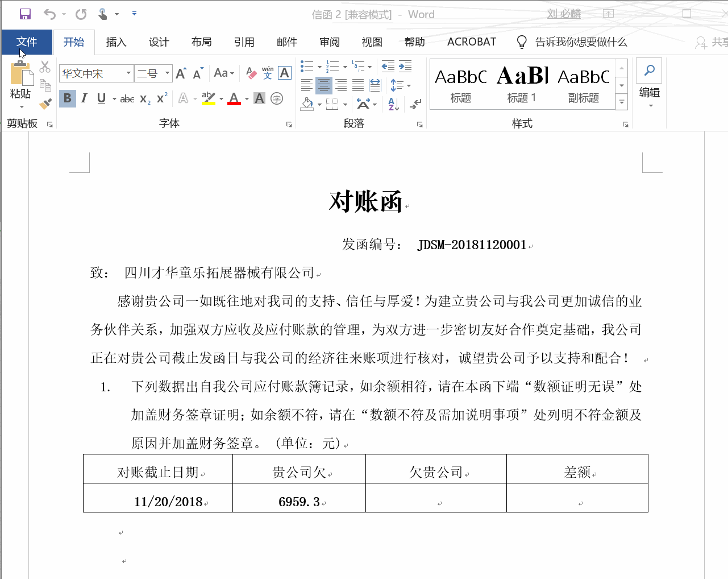728x579 pixels.
Task: Switch to the 插入 ribbon tab
Action: coord(115,42)
